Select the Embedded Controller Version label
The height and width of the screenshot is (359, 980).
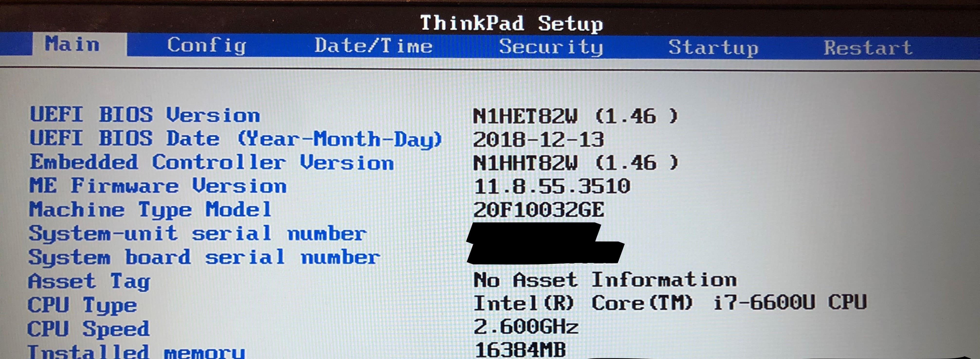tap(212, 162)
